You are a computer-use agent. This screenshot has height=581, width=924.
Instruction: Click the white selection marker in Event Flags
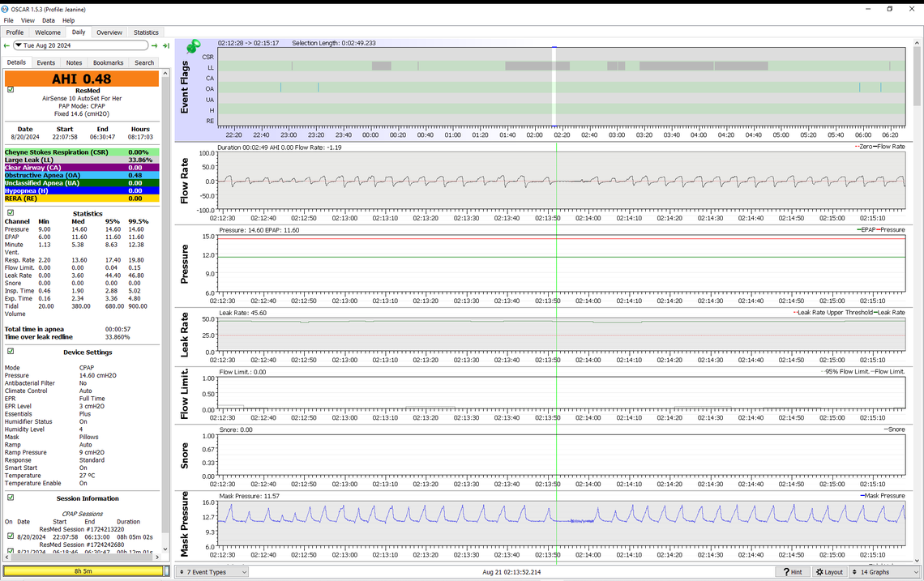(554, 87)
